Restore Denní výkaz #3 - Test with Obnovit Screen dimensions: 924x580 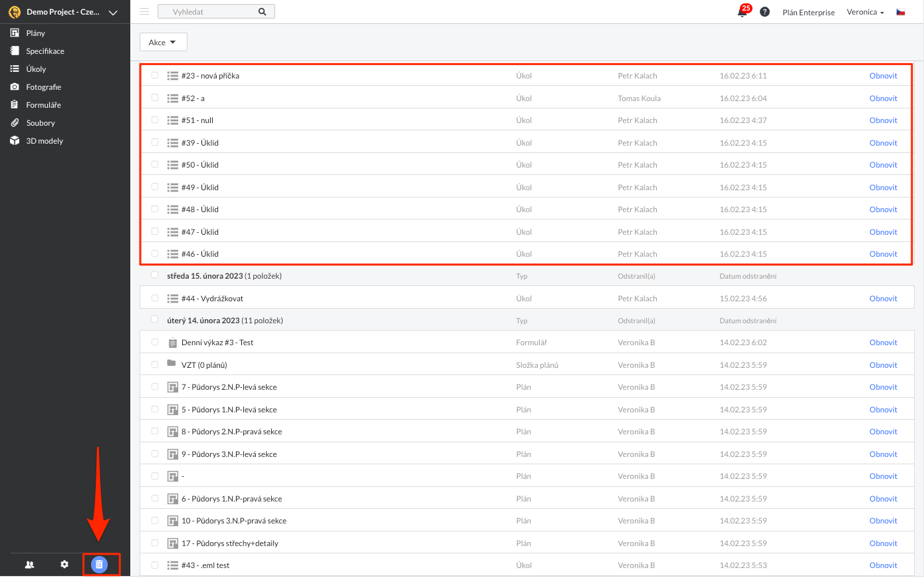(x=883, y=343)
